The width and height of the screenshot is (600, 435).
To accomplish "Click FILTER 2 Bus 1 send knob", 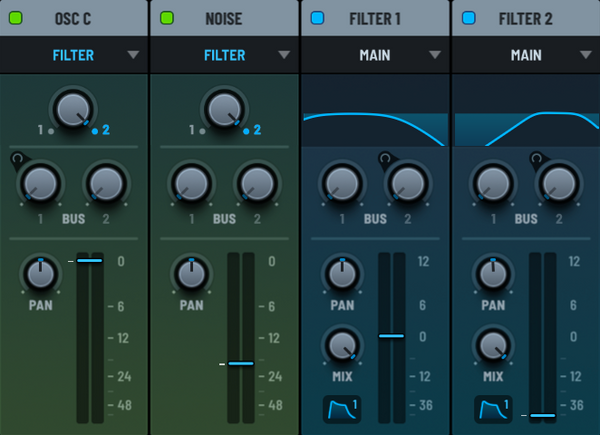I will pos(493,184).
